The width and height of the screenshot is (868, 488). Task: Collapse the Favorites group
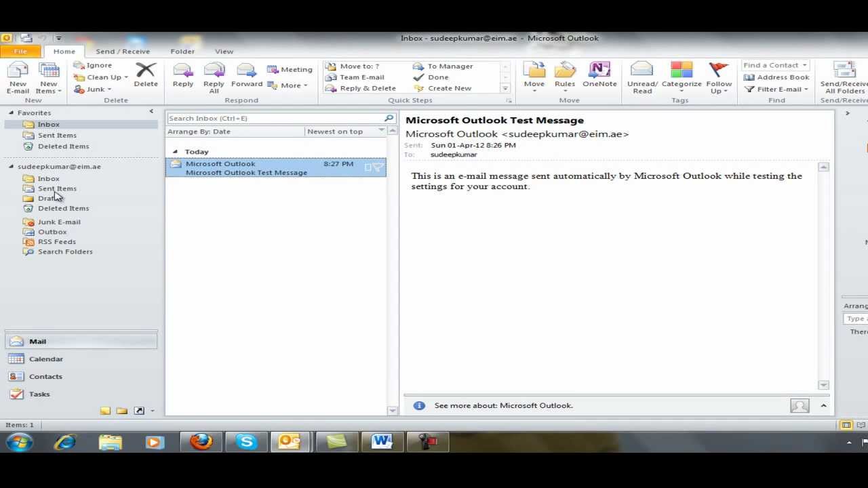[11, 113]
